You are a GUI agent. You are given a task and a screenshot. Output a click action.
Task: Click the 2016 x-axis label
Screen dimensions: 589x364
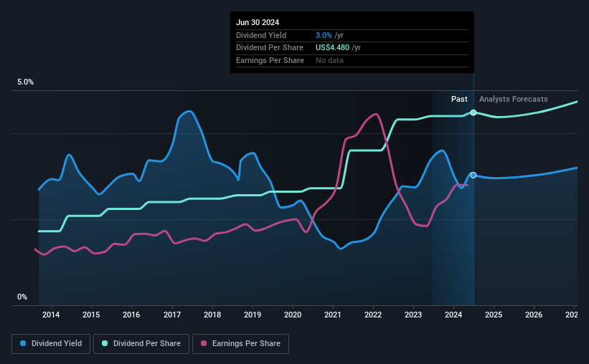point(131,315)
